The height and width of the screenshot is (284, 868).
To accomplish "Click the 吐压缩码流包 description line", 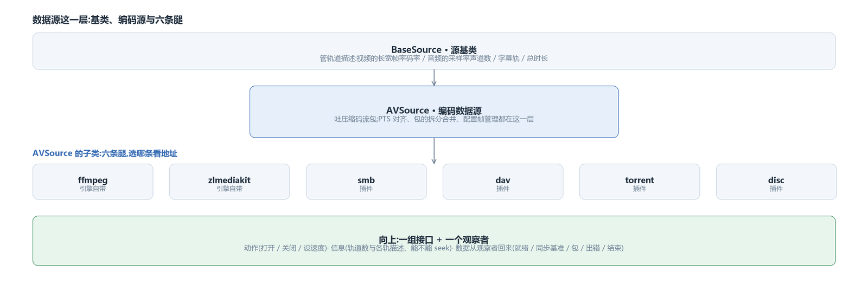I will (434, 119).
